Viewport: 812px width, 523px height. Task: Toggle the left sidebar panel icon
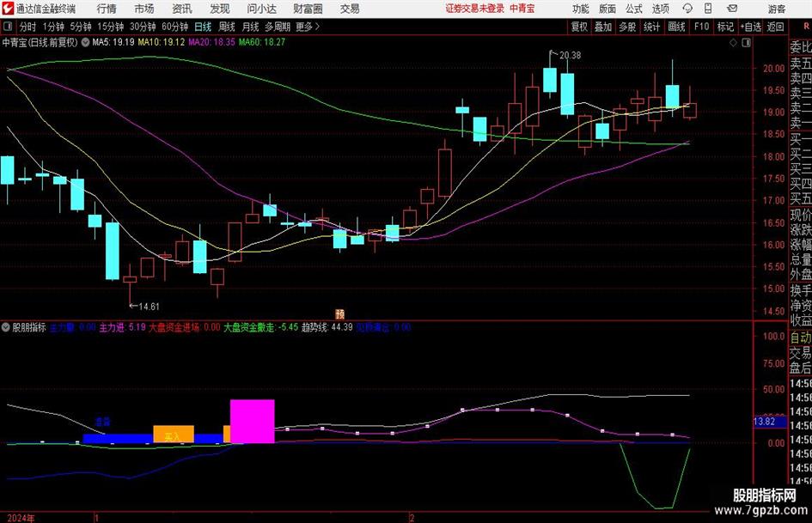click(8, 27)
